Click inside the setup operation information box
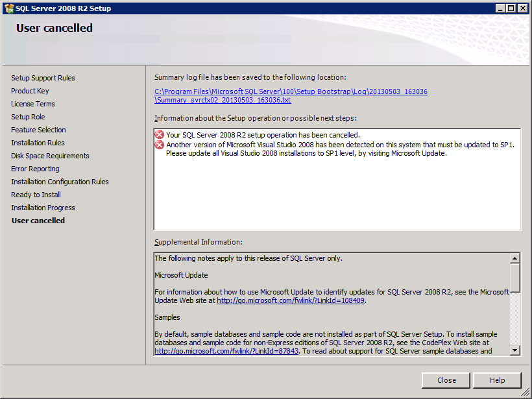 pyautogui.click(x=337, y=195)
